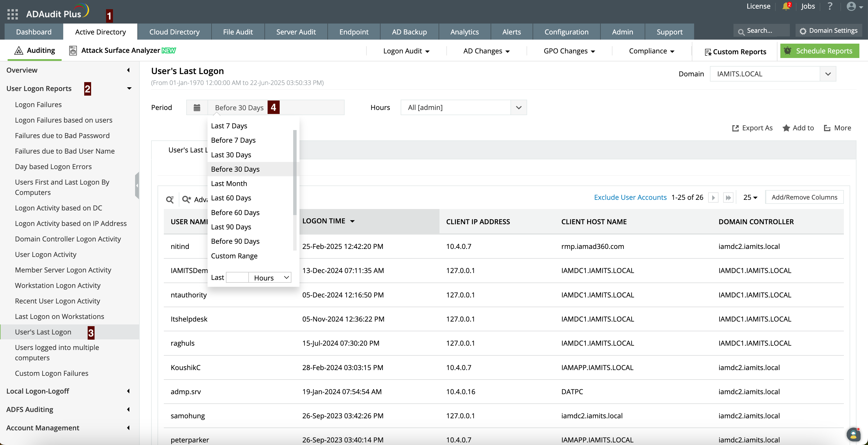Open the help question mark icon

coord(830,6)
